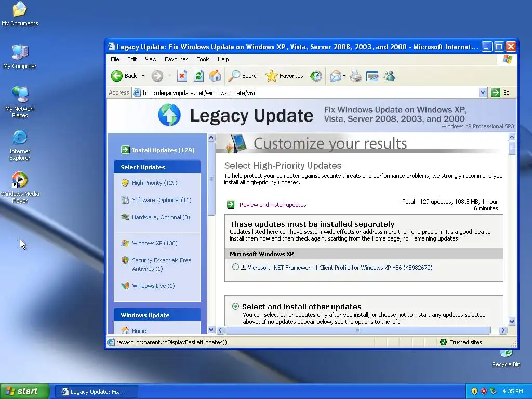Refresh the page via toolbar icon
Screen dimensions: 532x399
198,76
